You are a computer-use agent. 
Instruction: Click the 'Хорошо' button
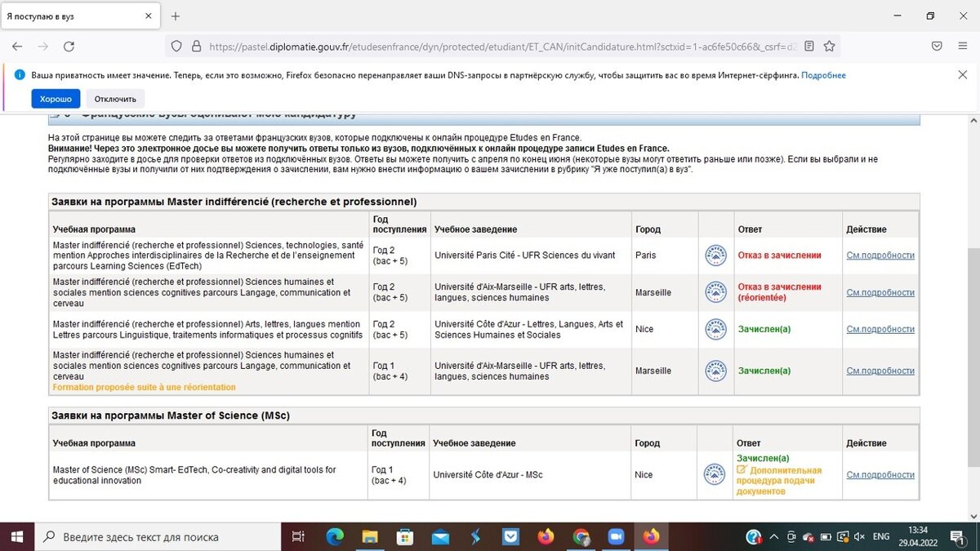pos(56,99)
